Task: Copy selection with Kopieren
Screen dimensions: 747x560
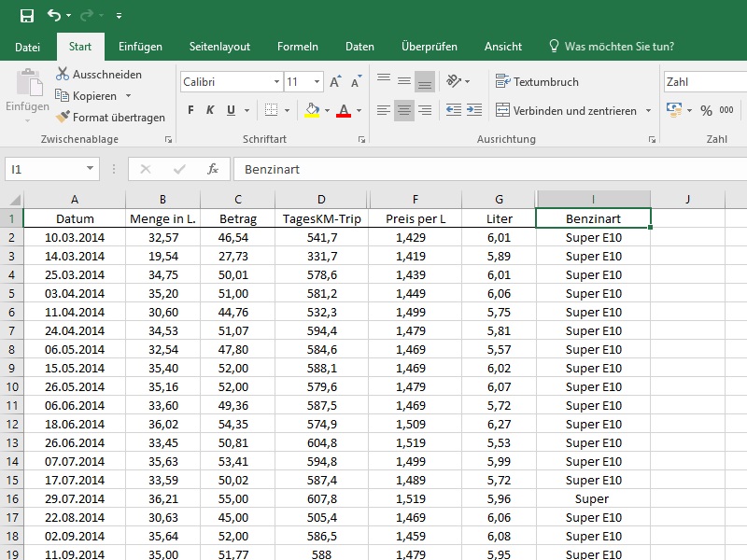Action: click(86, 96)
